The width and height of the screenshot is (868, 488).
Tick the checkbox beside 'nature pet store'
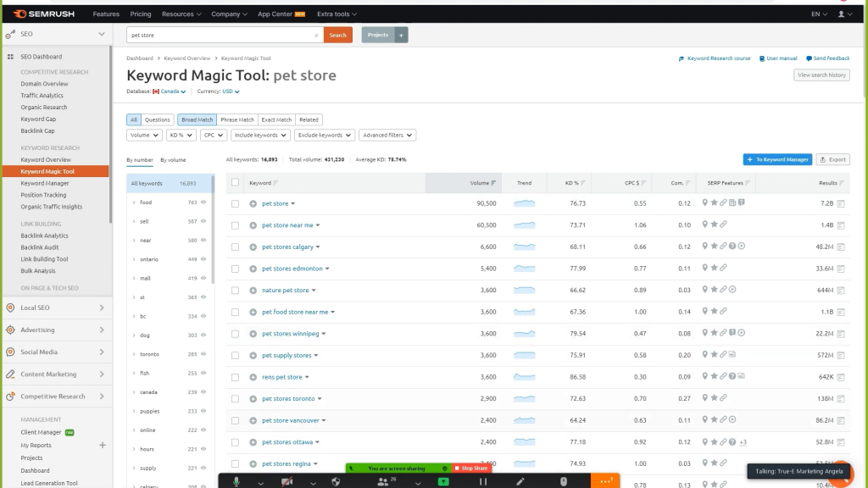(x=236, y=291)
